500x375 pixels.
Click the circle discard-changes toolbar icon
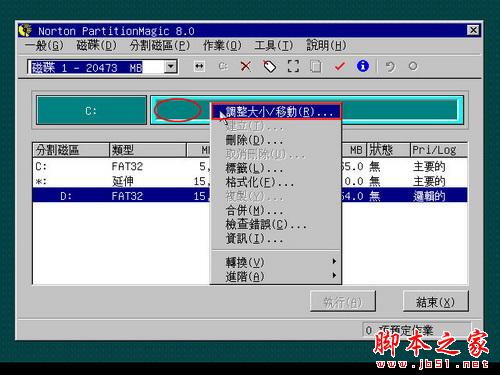click(x=413, y=66)
